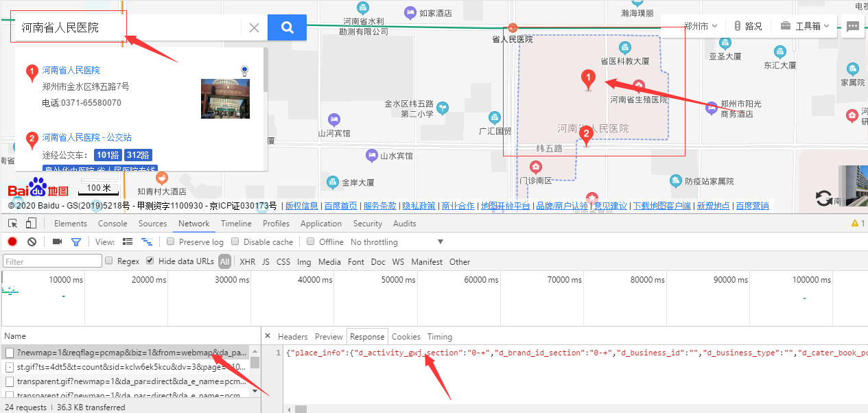The height and width of the screenshot is (413, 868).
Task: Filter requests by XHR type
Action: (247, 262)
